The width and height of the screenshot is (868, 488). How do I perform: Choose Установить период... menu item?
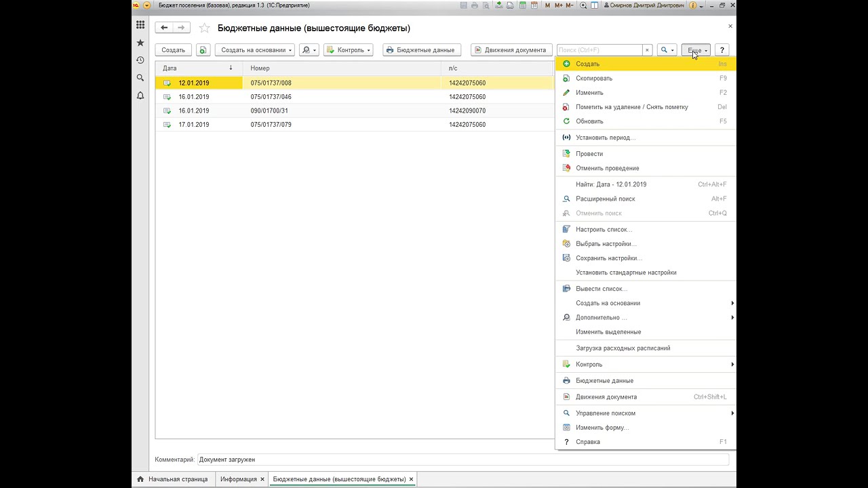coord(645,138)
